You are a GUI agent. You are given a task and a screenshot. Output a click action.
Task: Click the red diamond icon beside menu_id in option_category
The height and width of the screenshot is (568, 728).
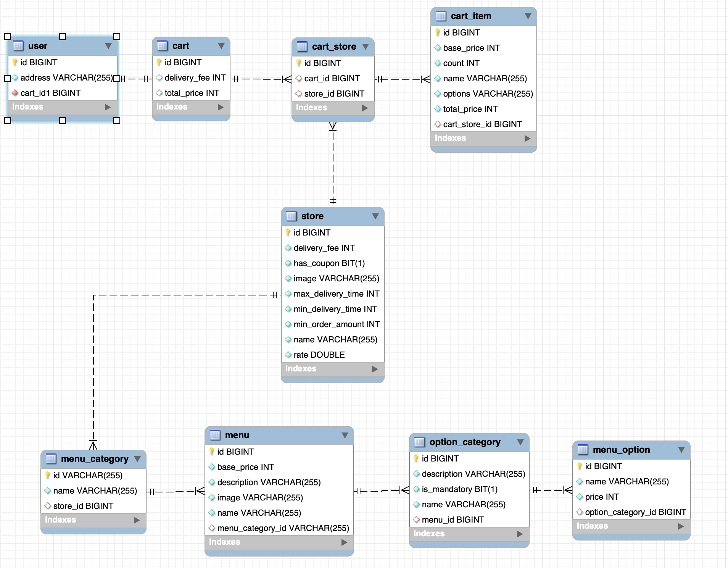(x=417, y=519)
